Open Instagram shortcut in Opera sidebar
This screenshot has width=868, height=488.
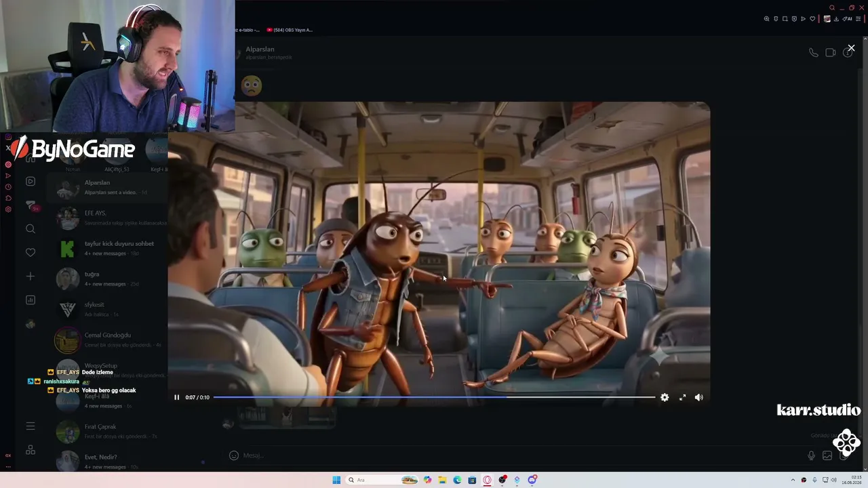[8, 137]
